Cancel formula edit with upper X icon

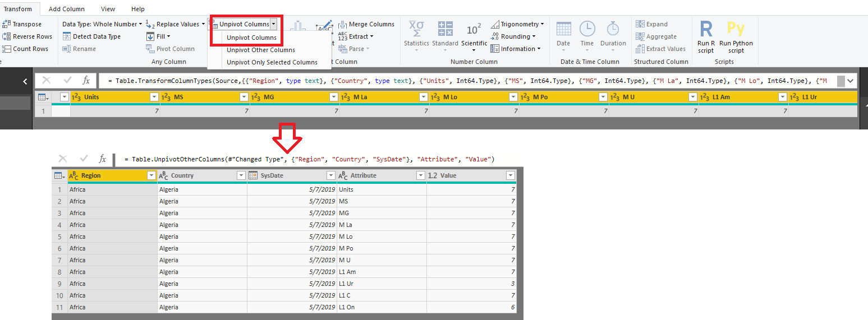coord(47,81)
